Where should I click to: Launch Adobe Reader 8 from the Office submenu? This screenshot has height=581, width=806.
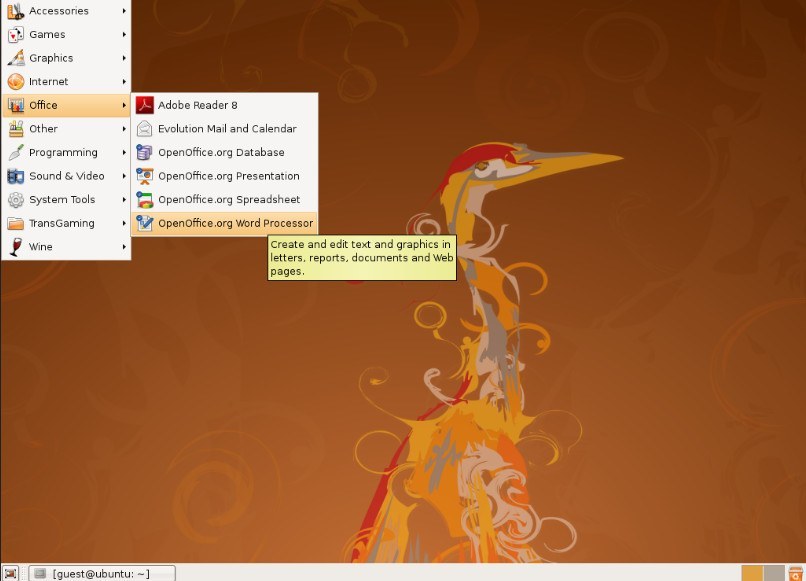pyautogui.click(x=197, y=104)
